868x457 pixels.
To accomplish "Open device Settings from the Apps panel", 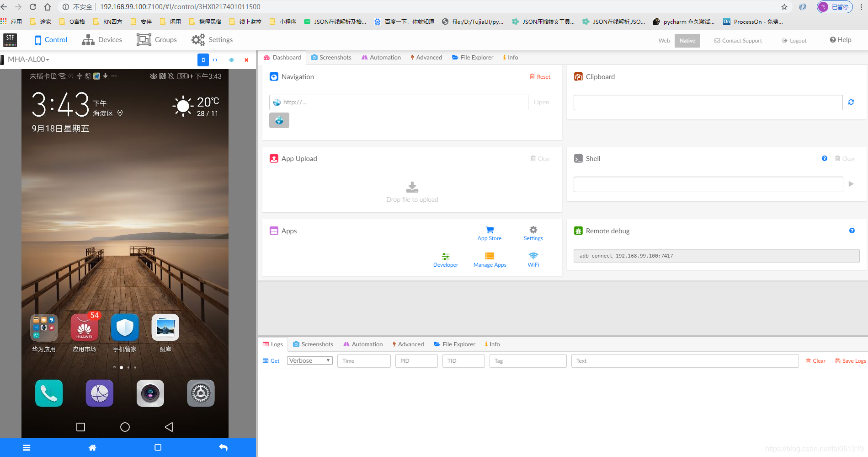I will (533, 232).
